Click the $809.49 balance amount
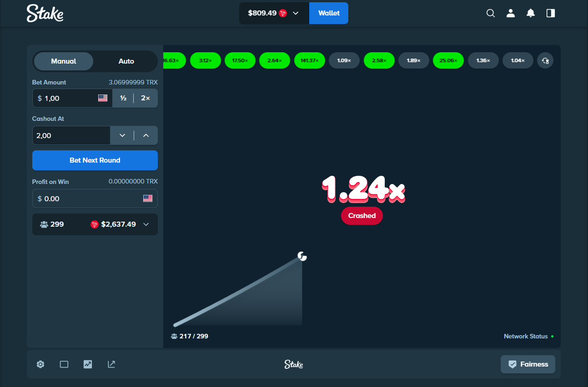The width and height of the screenshot is (588, 387). (262, 13)
